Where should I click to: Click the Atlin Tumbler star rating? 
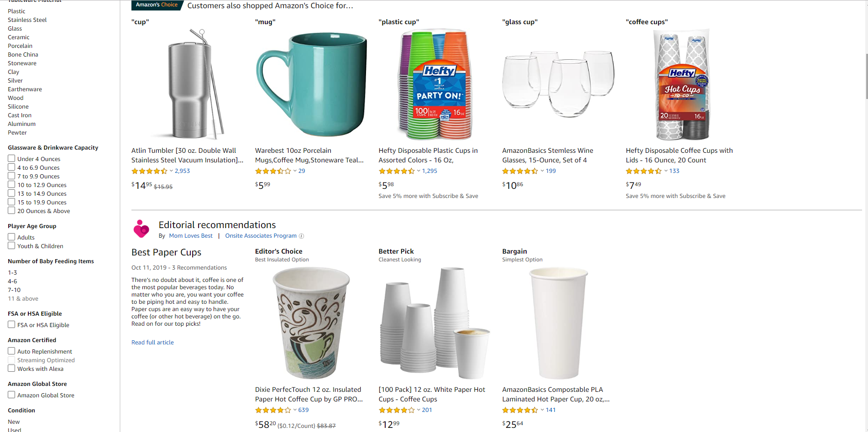[149, 171]
